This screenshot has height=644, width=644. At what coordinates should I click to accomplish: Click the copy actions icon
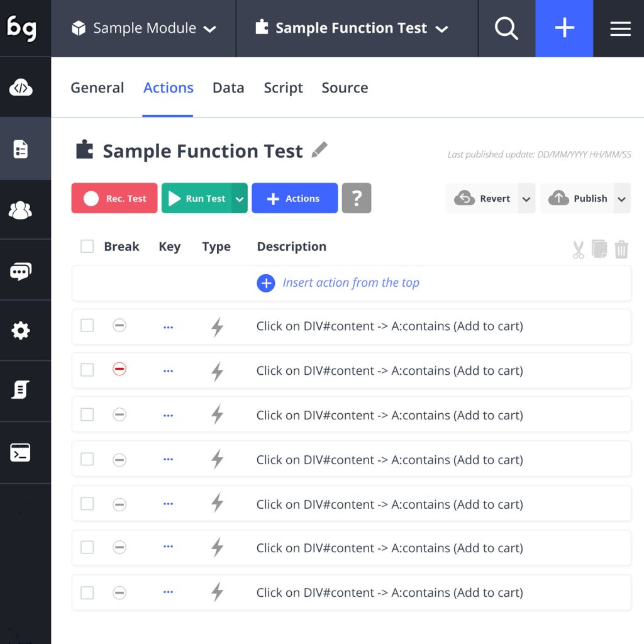[x=599, y=249]
